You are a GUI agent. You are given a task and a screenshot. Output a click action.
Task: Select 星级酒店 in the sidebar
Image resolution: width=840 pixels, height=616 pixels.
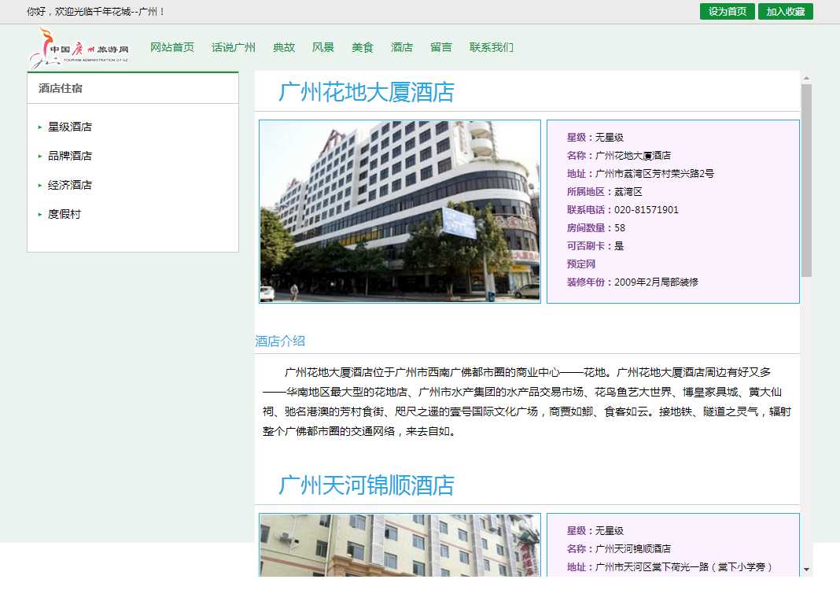pyautogui.click(x=70, y=127)
